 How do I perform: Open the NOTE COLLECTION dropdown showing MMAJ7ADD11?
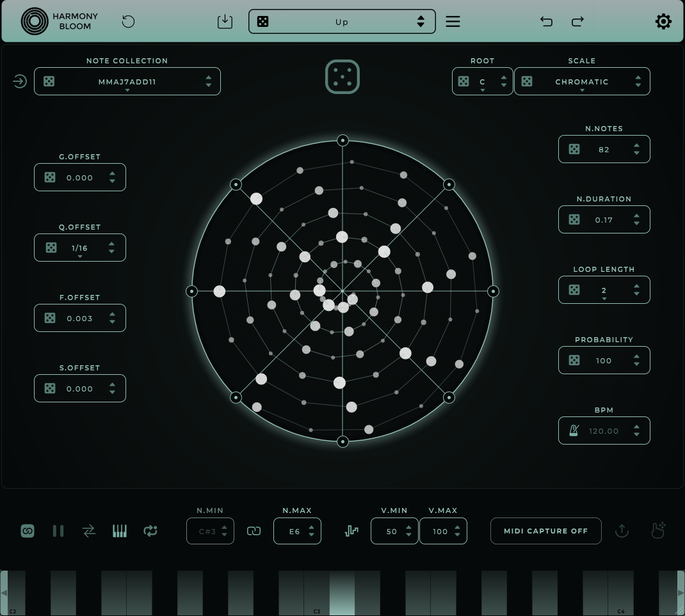click(127, 81)
